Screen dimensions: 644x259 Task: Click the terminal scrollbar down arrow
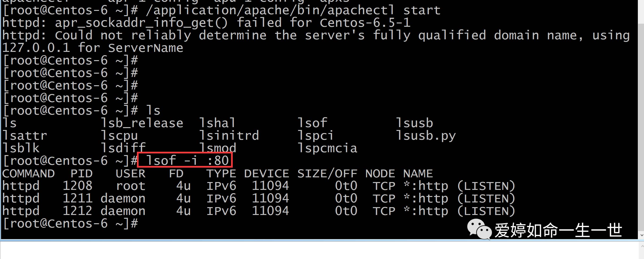(641, 235)
